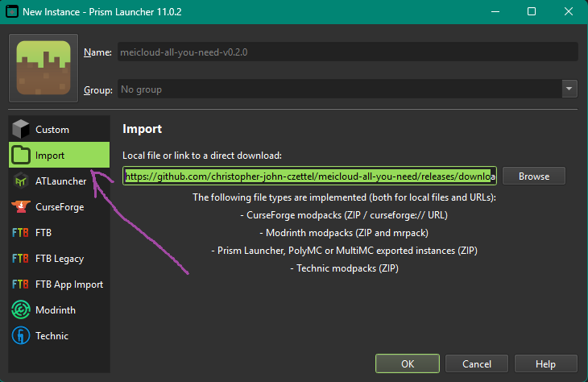The width and height of the screenshot is (588, 382).
Task: Open the CurseForge modpack page
Action: click(60, 207)
